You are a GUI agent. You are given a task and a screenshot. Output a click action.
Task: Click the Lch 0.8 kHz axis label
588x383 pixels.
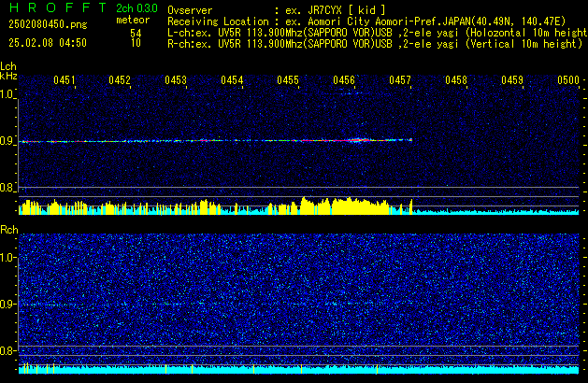tap(7, 188)
